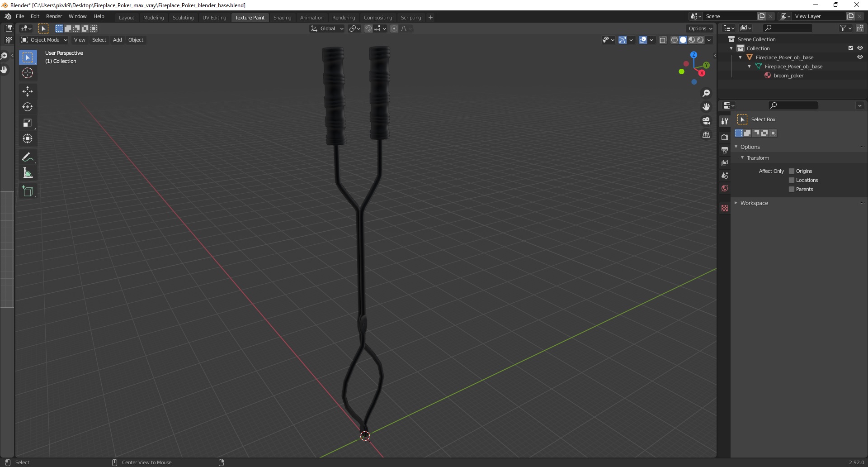The width and height of the screenshot is (868, 467).
Task: Toggle proportional editing button
Action: point(394,29)
